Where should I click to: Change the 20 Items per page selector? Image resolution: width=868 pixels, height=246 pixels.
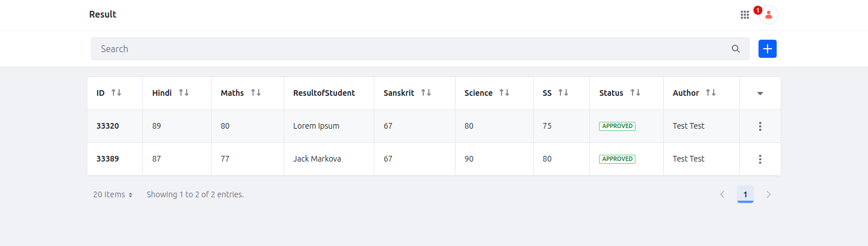point(112,194)
